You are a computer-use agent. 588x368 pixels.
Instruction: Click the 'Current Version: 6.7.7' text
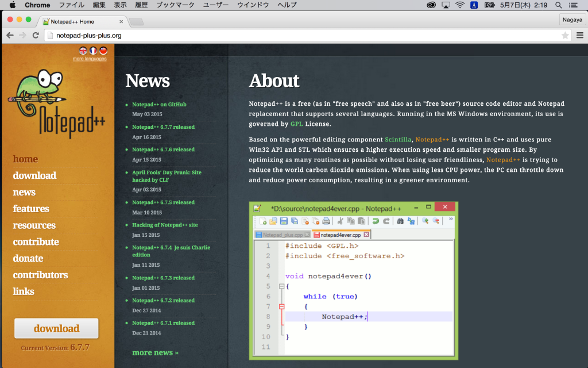point(55,347)
